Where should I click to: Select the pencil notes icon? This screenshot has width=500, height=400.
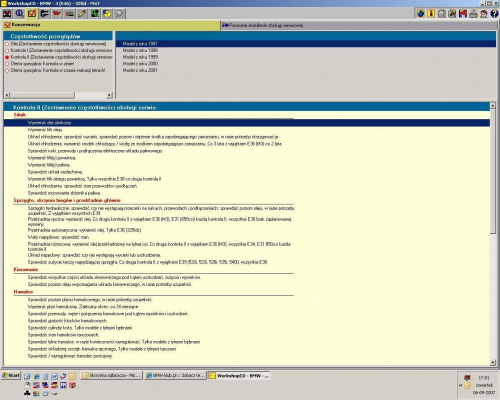(82, 14)
